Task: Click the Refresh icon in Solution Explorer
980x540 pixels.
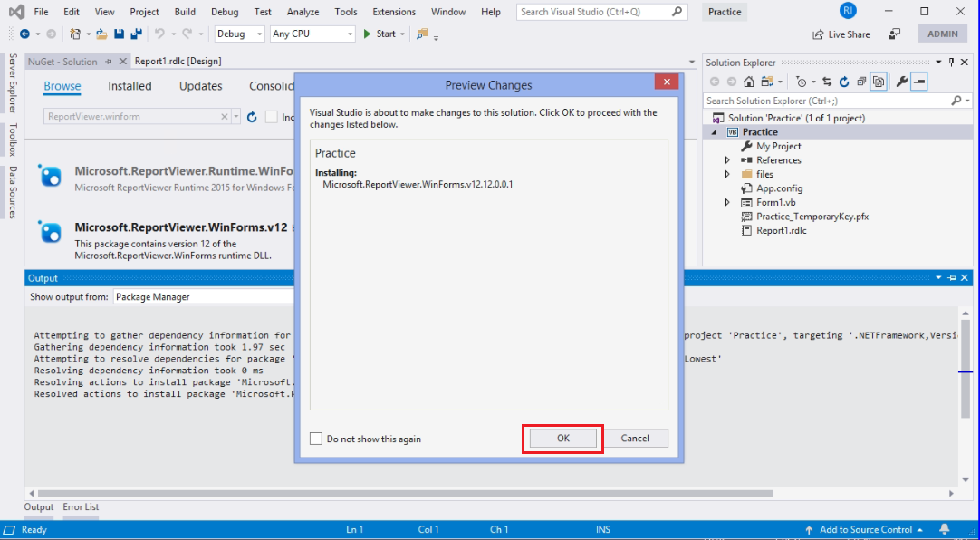Action: [844, 82]
